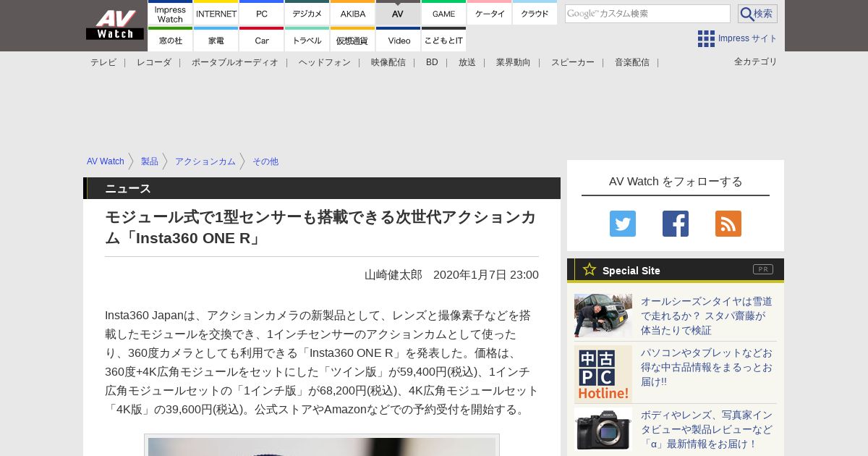Image resolution: width=868 pixels, height=456 pixels.
Task: Open the Sony α camera thumbnail
Action: (603, 429)
